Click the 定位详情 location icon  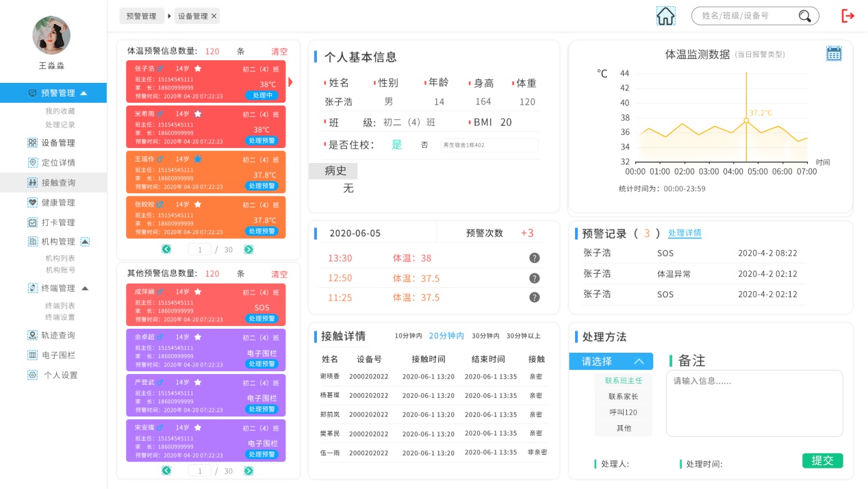click(32, 163)
